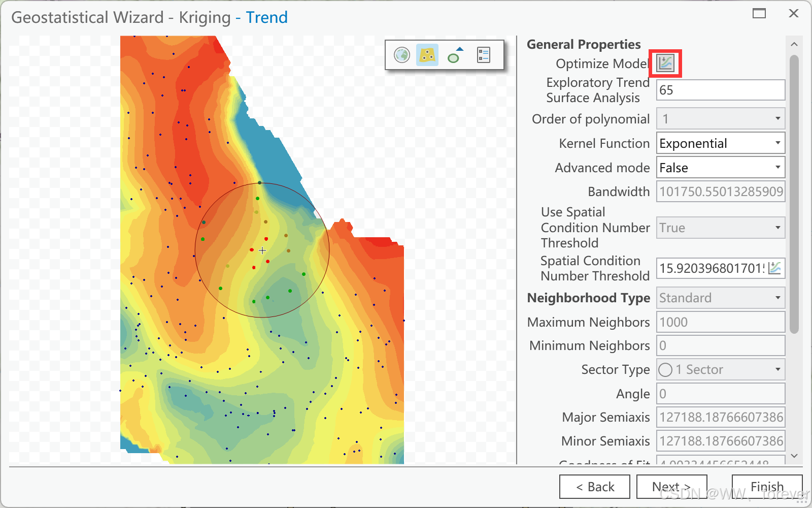Toggle the contour surface display icon

(427, 55)
